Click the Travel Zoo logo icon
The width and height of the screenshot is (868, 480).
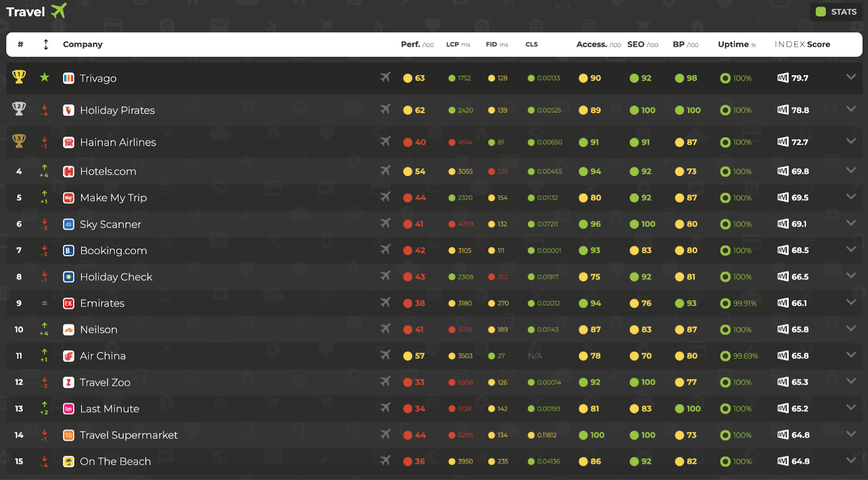pos(68,382)
